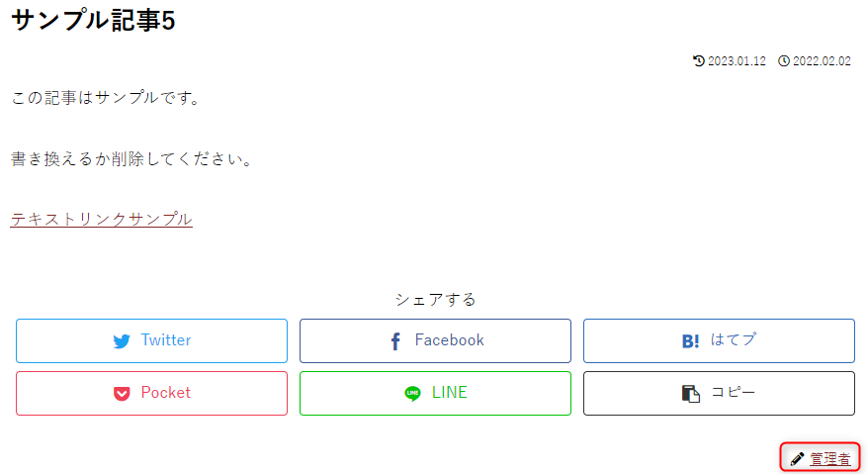Open the 管理者 edit link
Screen dimensions: 868x474
(829, 459)
